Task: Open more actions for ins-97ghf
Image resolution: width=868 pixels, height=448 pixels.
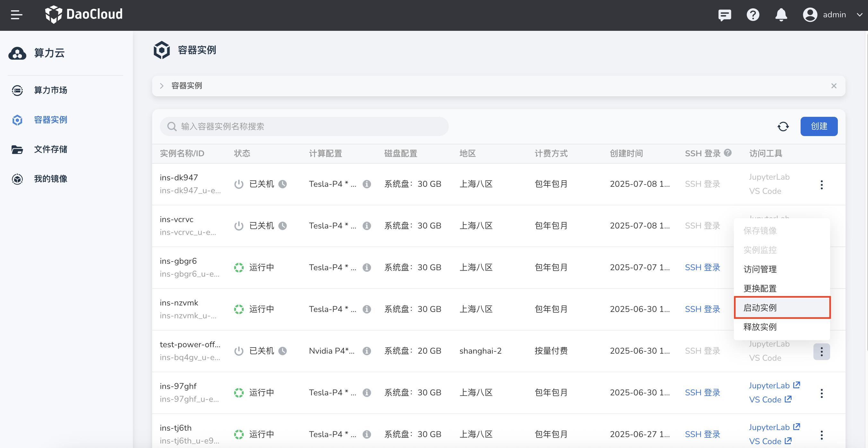Action: (821, 393)
